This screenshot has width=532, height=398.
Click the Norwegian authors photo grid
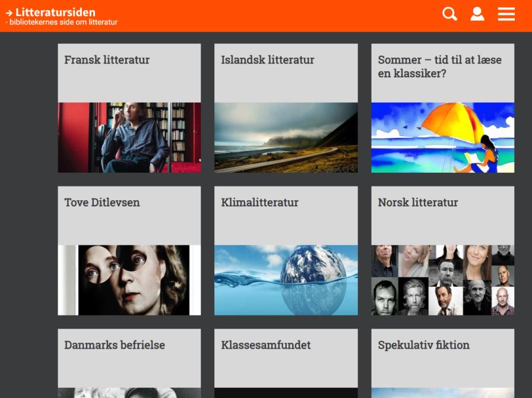pyautogui.click(x=442, y=279)
